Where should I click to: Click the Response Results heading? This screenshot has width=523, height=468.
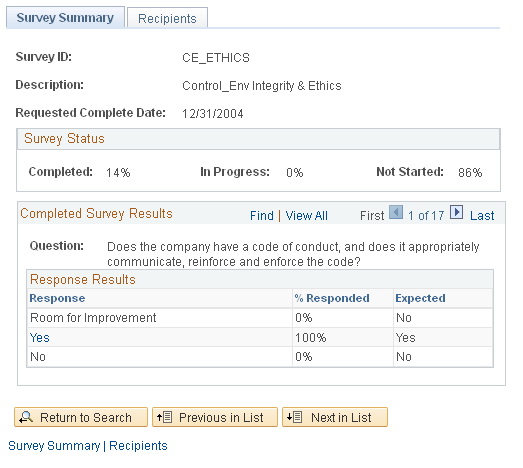[x=83, y=279]
